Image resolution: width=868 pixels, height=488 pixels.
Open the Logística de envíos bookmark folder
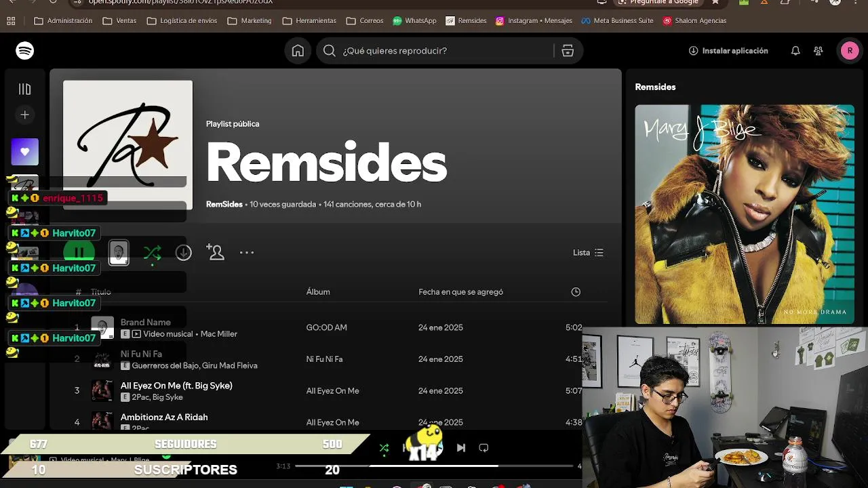182,21
